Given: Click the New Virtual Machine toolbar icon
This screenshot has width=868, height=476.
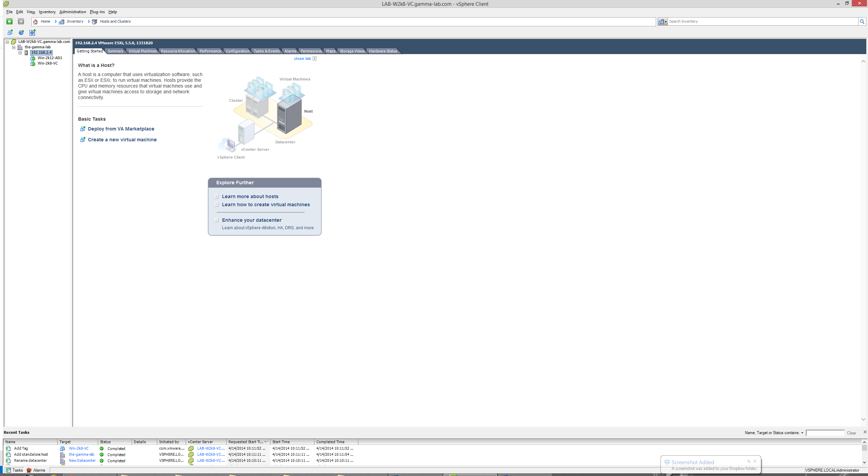Looking at the screenshot, I should [x=10, y=32].
